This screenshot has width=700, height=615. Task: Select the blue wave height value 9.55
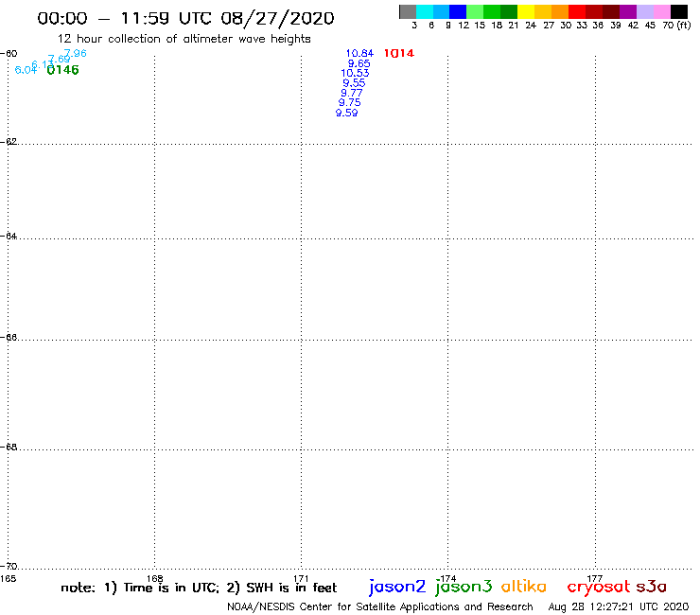pos(354,83)
